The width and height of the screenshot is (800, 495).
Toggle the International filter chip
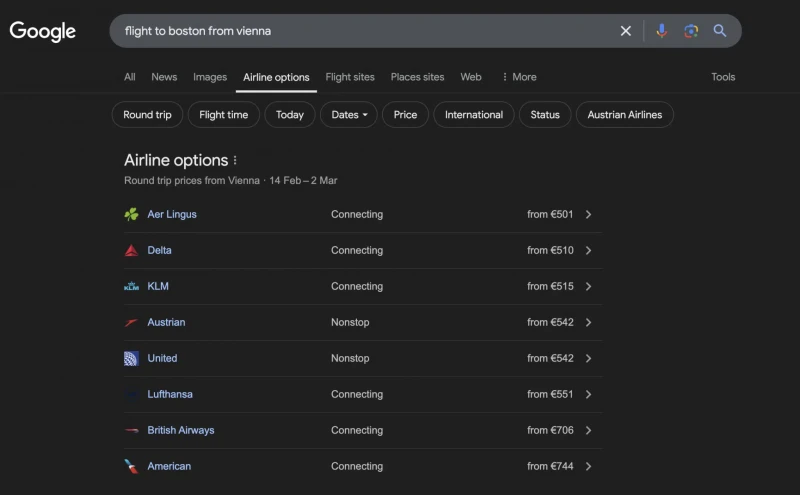[473, 115]
